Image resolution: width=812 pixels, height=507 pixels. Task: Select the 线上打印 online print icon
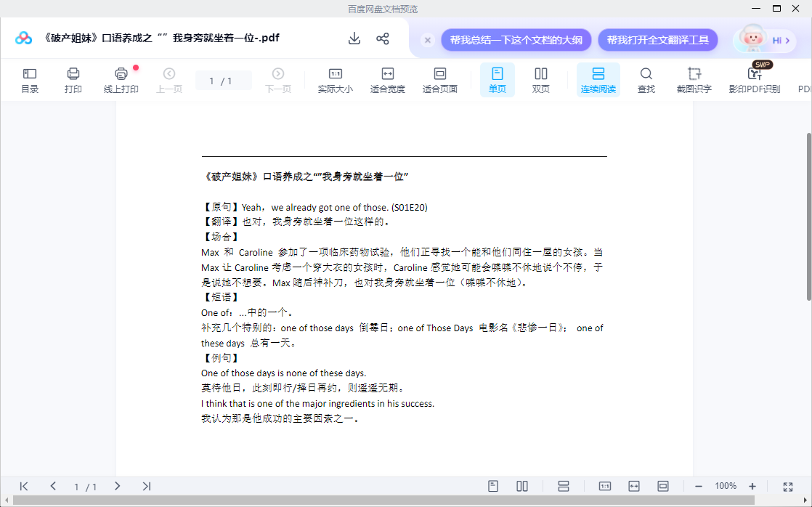tap(121, 79)
